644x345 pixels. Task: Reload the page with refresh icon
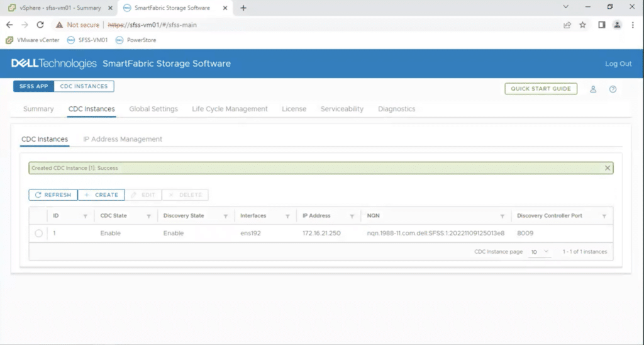tap(40, 25)
